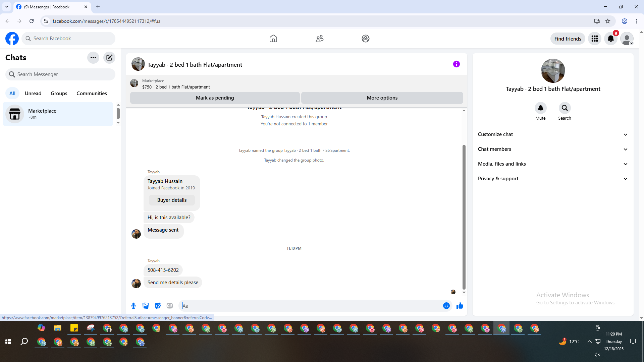Open the emoji picker in message box

point(446,306)
